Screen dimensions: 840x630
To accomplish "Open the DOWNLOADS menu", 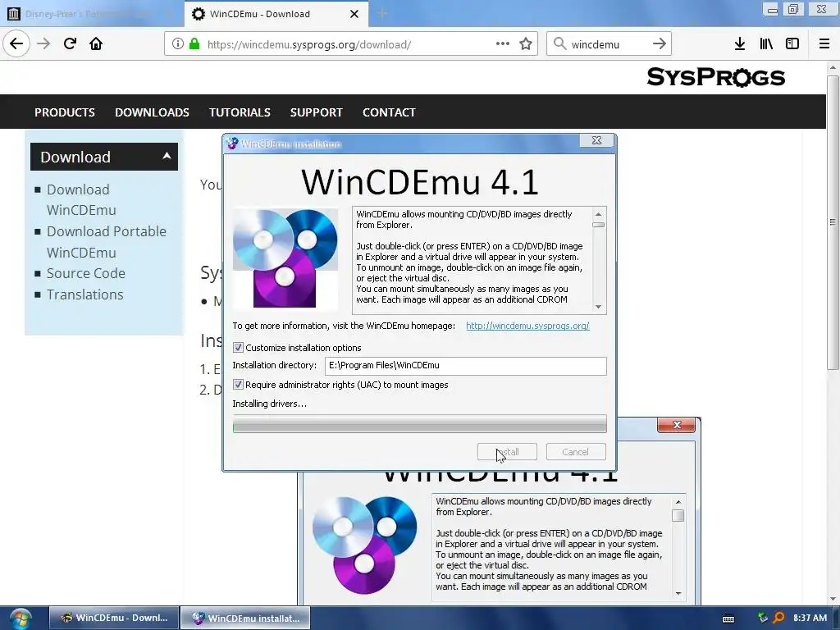I will point(152,112).
